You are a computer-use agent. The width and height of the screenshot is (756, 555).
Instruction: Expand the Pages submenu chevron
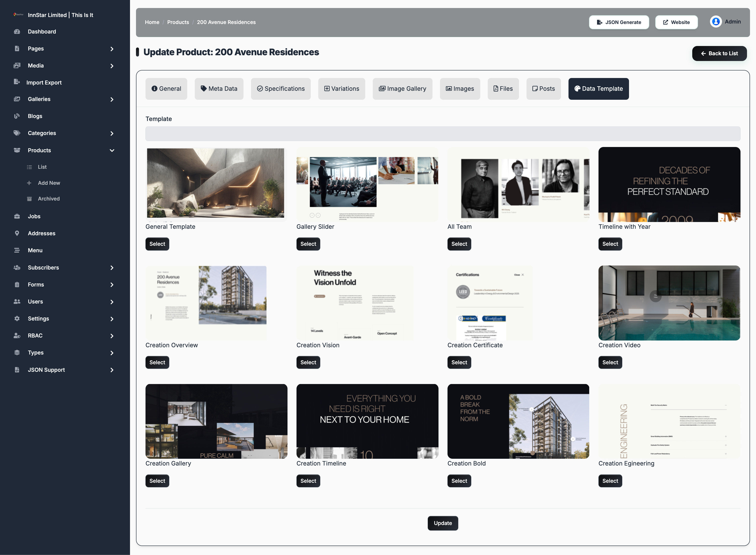click(x=112, y=49)
